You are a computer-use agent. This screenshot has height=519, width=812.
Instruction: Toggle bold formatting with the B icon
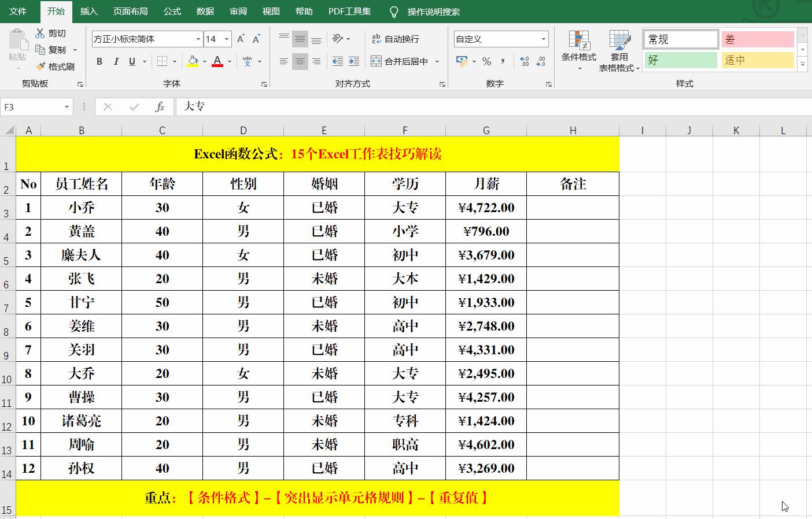[99, 60]
